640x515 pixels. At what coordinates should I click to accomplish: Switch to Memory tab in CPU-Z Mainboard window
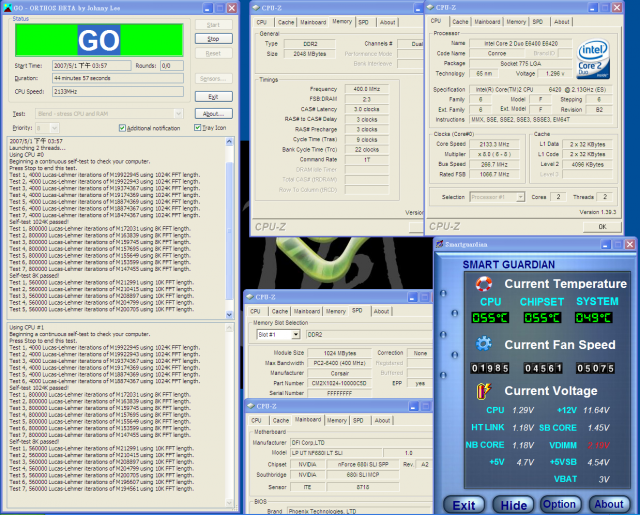tap(337, 420)
